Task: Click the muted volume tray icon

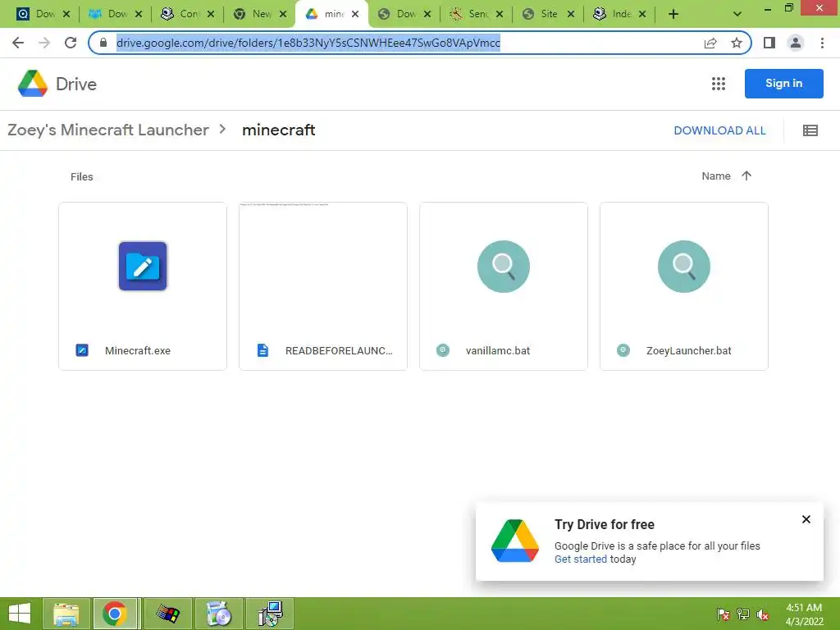Action: click(x=763, y=614)
